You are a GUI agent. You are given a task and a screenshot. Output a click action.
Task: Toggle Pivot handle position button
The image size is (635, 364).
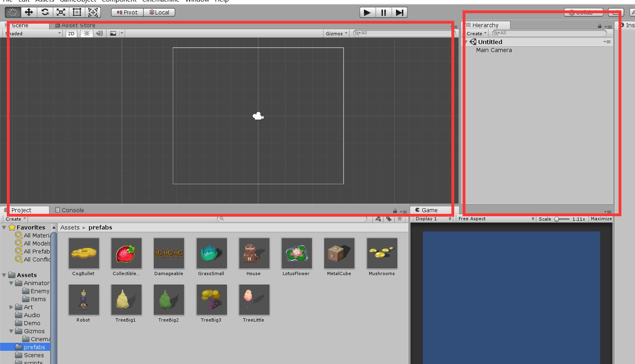pyautogui.click(x=127, y=12)
